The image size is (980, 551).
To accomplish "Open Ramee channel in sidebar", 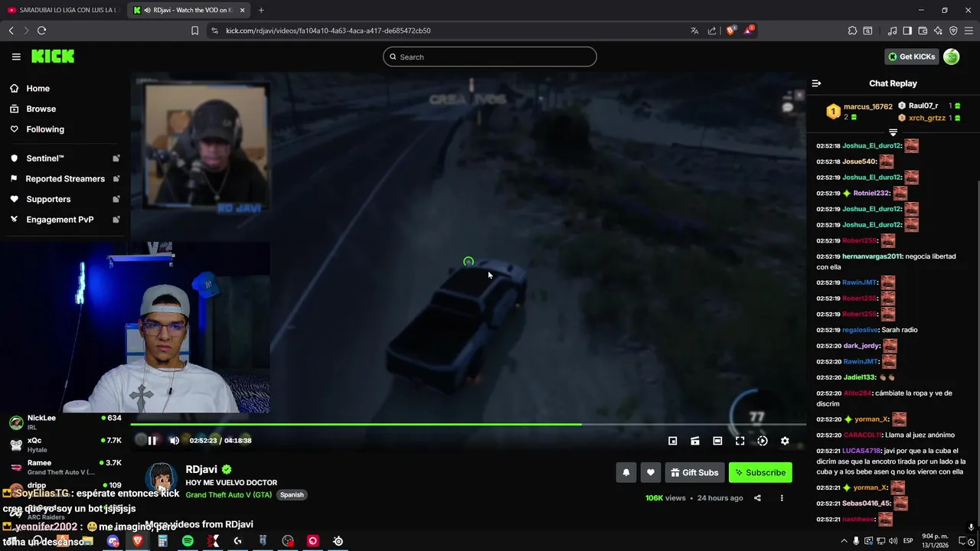I will [x=65, y=467].
